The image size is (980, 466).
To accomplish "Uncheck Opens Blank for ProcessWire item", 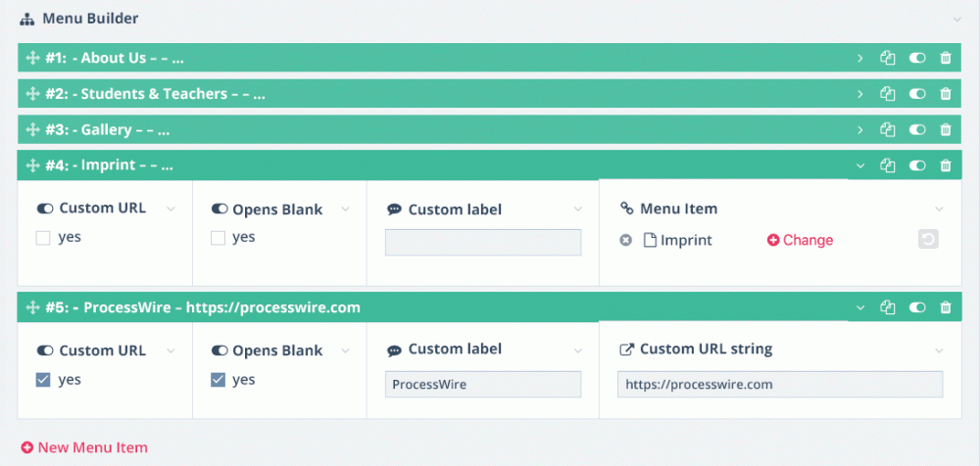I will 219,380.
